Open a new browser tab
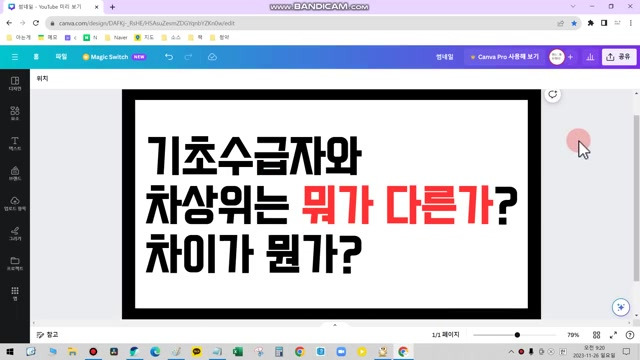This screenshot has height=360, width=640. click(112, 7)
